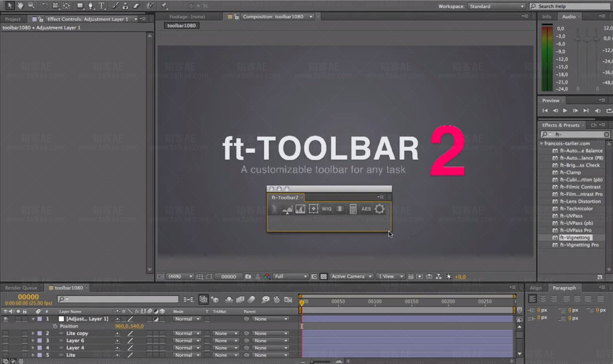Open the Workspace Standard dropdown
This screenshot has height=364, width=613.
[x=497, y=6]
